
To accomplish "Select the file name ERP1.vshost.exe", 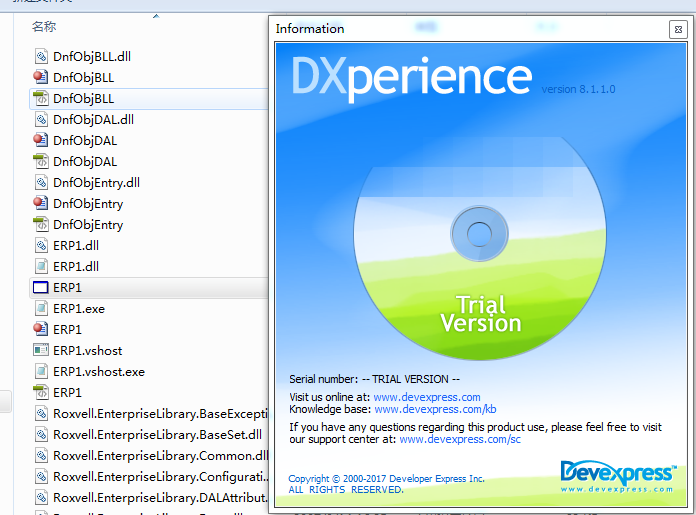I will click(99, 372).
